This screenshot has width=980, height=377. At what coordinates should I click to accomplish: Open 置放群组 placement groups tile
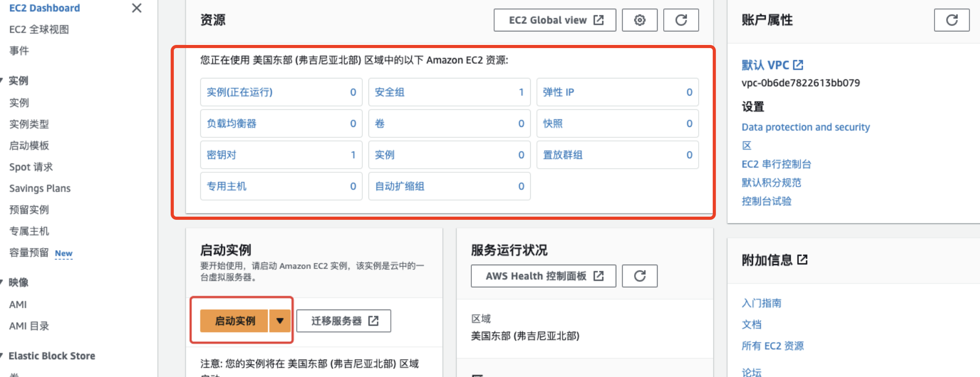(617, 155)
